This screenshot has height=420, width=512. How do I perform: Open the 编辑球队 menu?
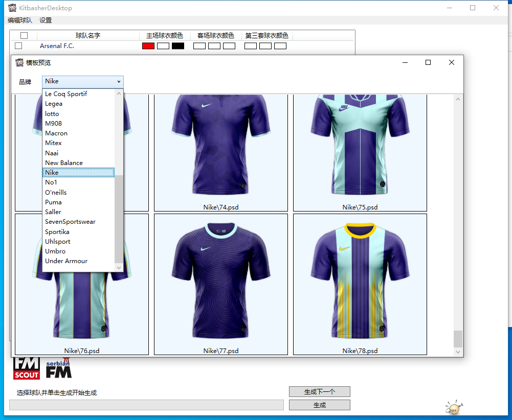click(x=19, y=20)
